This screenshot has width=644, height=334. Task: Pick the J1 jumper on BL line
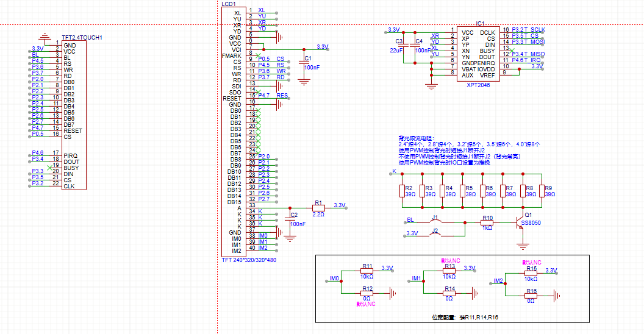click(x=435, y=222)
